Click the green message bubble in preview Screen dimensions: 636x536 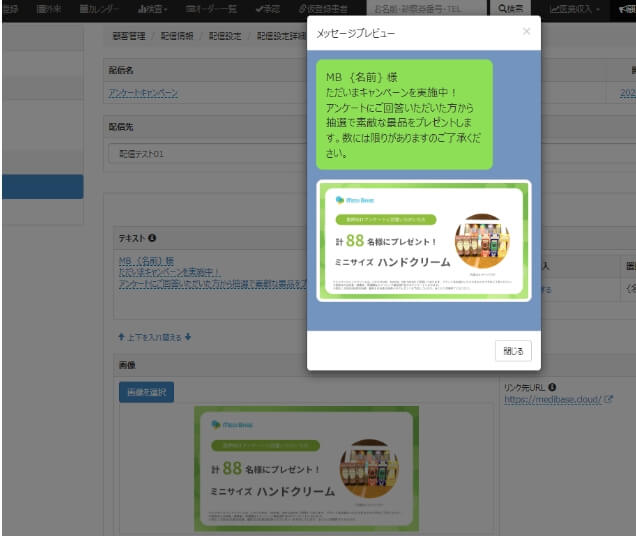(404, 114)
